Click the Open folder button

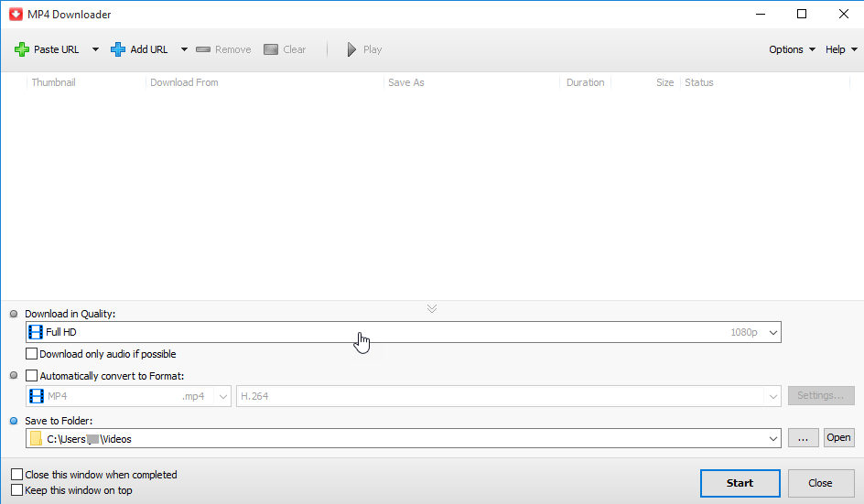(838, 438)
